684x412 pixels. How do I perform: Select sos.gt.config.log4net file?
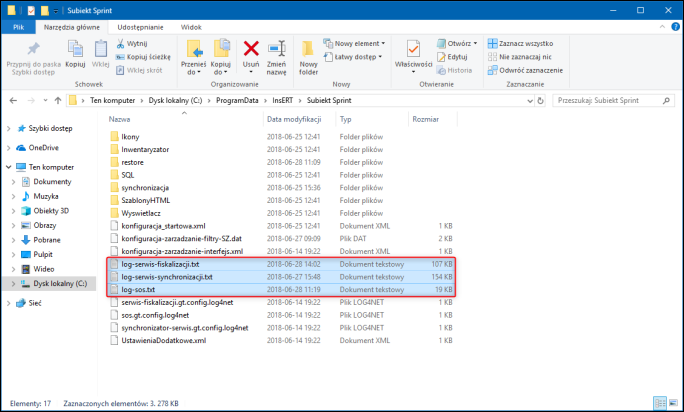pos(155,315)
